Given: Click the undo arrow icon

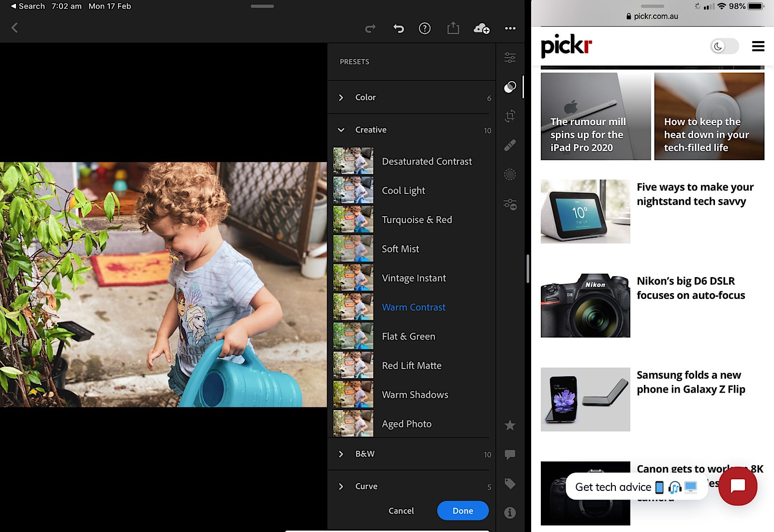Looking at the screenshot, I should pos(398,29).
